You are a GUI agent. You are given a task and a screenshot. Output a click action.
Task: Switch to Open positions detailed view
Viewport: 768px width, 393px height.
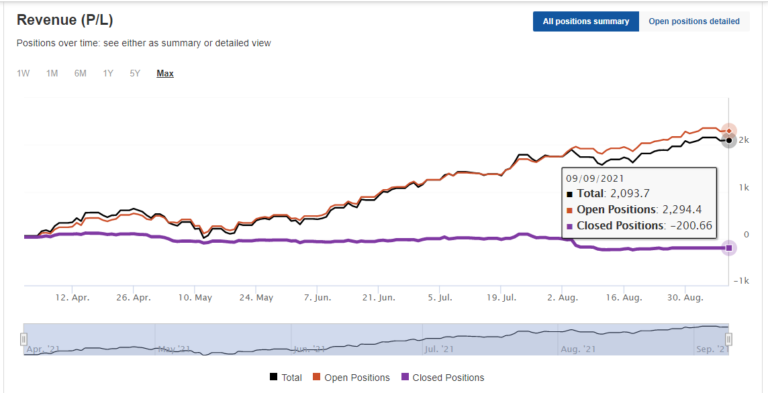tap(694, 22)
